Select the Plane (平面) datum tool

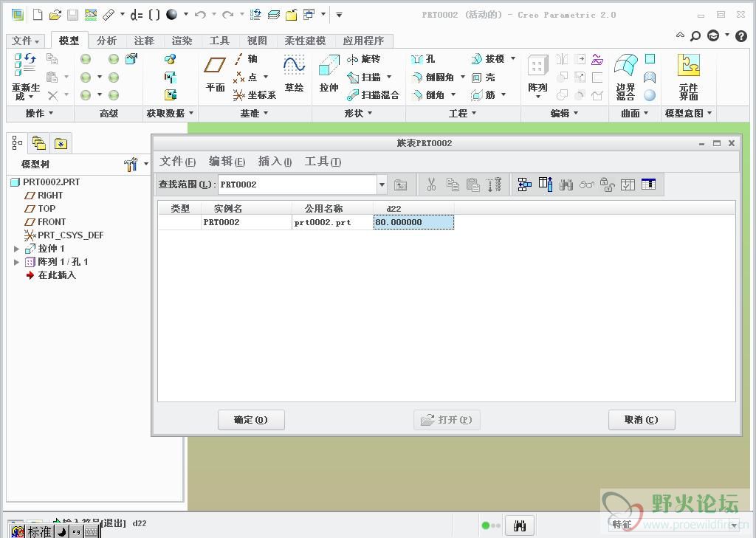tap(215, 75)
